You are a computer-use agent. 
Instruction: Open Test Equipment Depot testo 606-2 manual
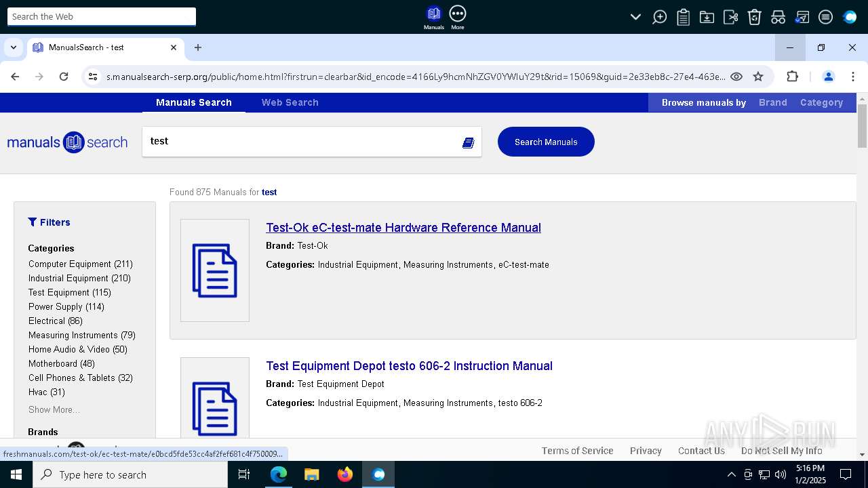409,366
